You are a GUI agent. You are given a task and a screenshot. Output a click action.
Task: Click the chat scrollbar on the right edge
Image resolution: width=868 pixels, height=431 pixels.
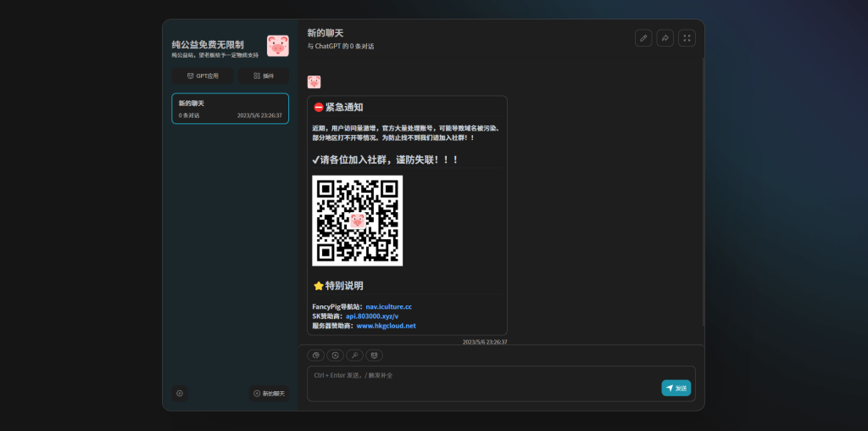coord(703,191)
